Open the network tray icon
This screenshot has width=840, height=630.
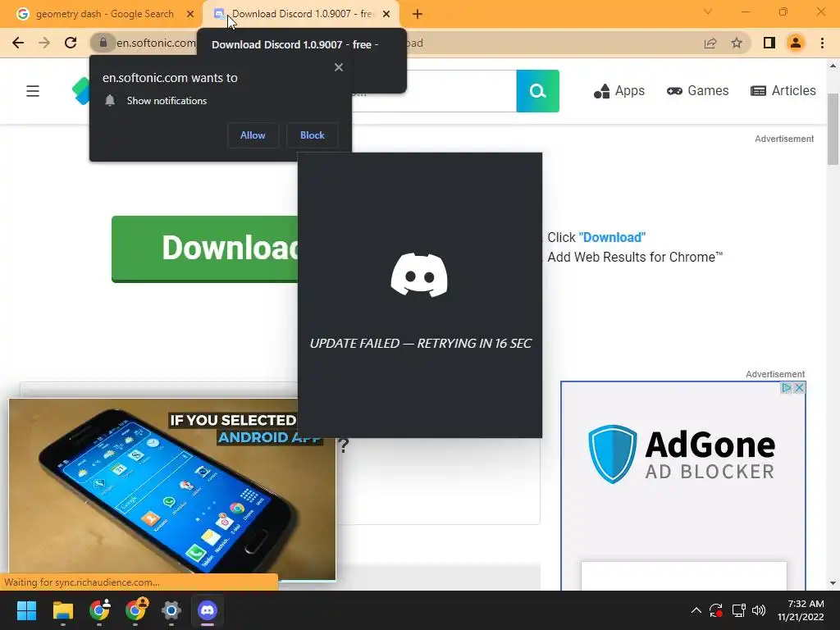tap(739, 610)
